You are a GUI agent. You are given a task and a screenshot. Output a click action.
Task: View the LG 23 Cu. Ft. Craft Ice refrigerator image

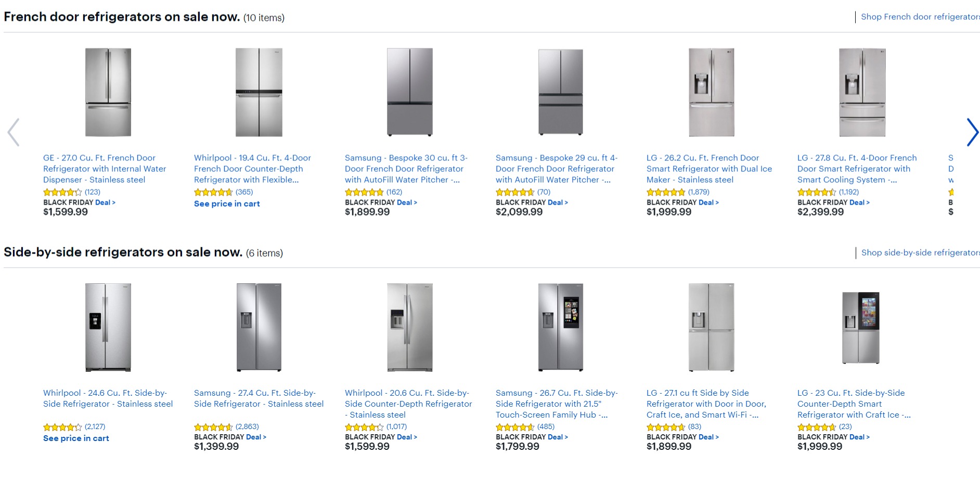tap(861, 328)
